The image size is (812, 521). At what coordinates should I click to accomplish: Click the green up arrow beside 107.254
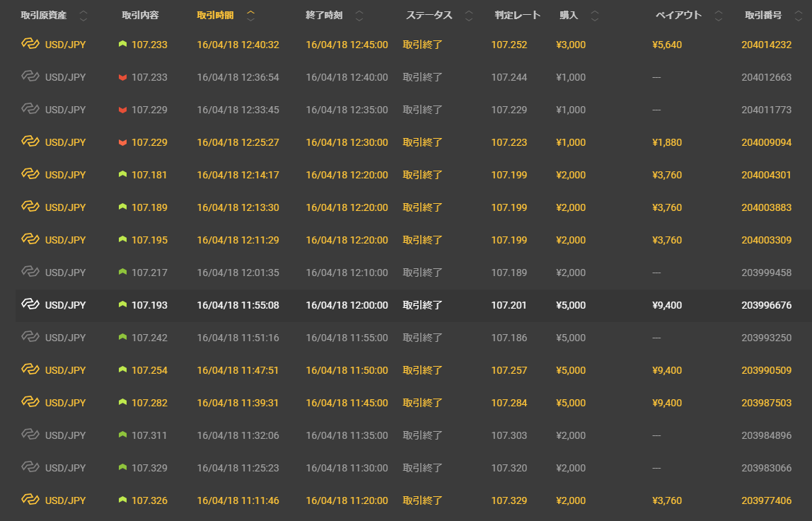[122, 370]
